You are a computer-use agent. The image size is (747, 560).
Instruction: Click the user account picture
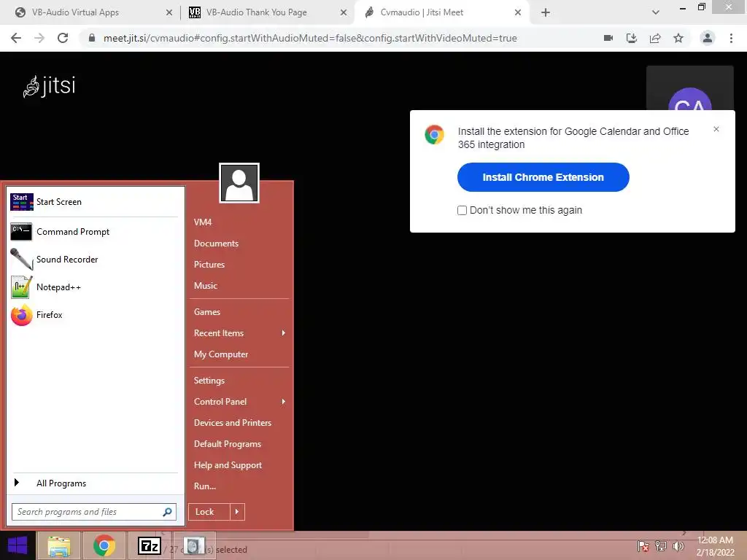[x=239, y=183]
